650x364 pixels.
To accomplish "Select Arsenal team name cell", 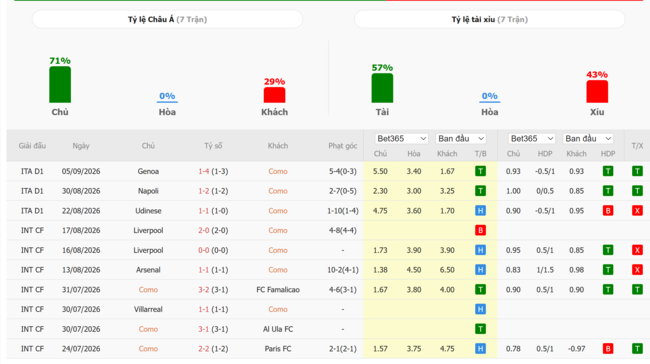I will click(148, 270).
